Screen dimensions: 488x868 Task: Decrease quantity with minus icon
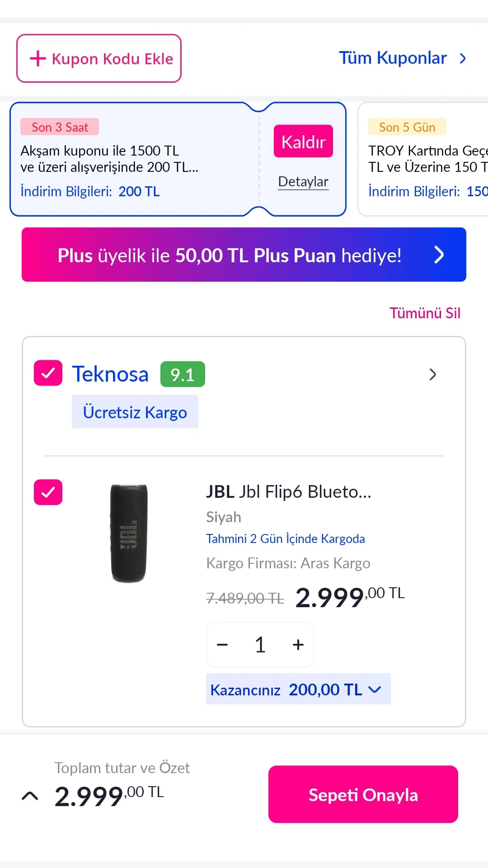coord(222,645)
